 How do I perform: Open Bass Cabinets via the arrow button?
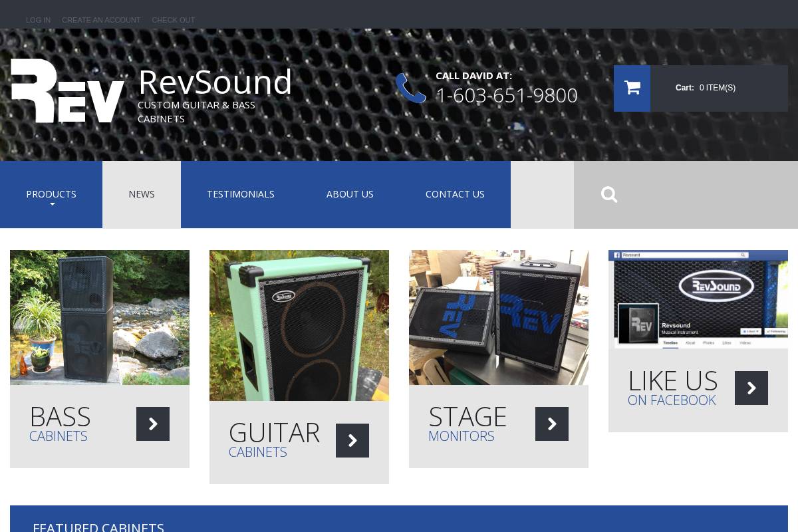coord(153,424)
